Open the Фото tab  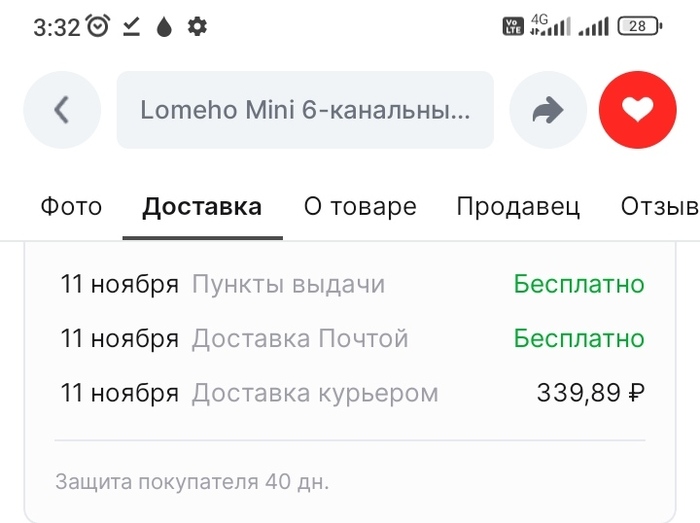71,207
